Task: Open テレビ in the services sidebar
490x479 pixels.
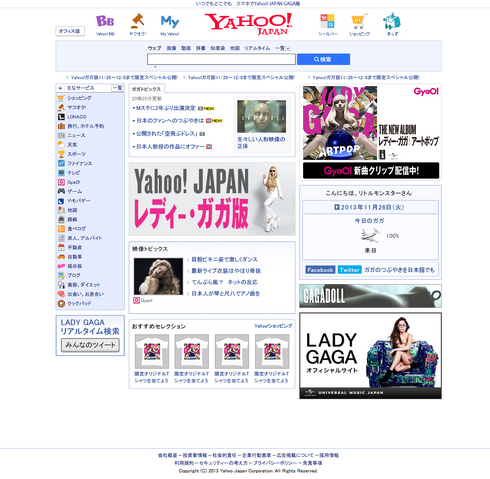Action: [x=74, y=173]
